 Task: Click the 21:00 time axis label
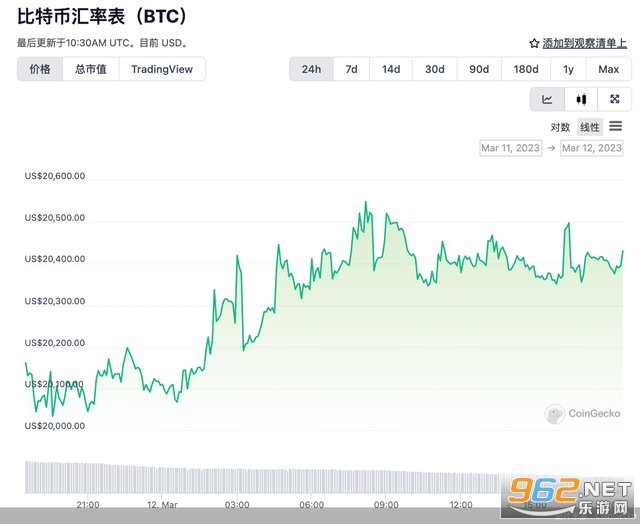click(88, 504)
